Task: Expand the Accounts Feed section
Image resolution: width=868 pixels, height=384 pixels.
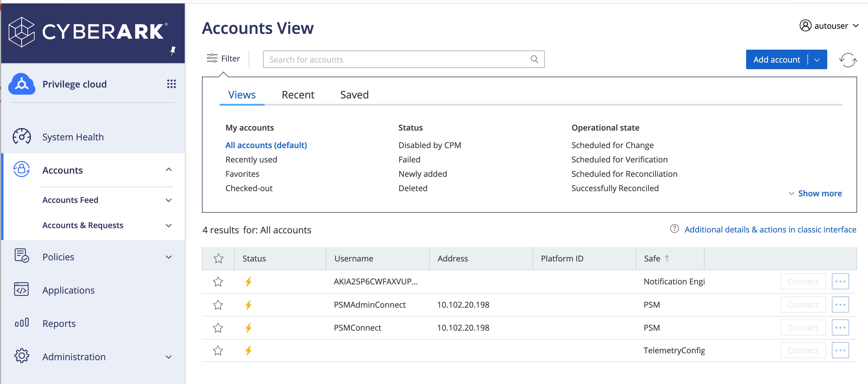Action: [168, 200]
